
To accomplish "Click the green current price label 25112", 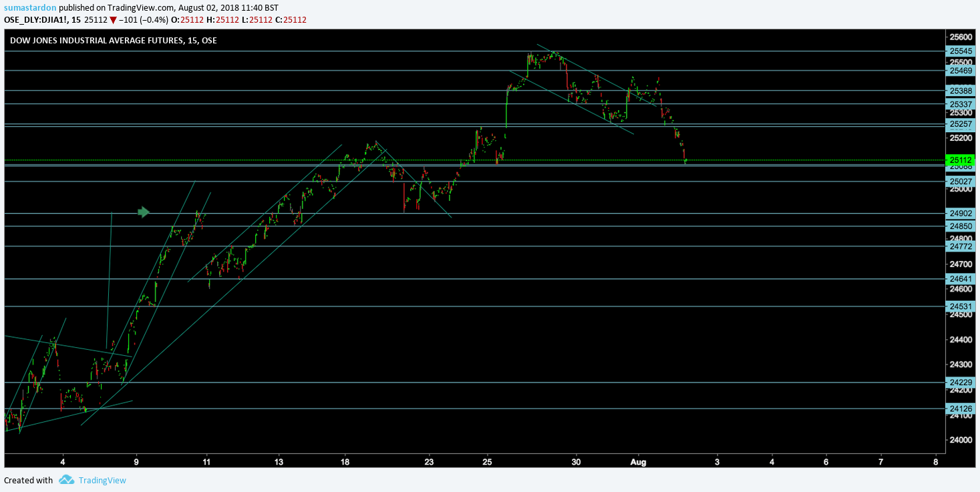I will (x=961, y=160).
